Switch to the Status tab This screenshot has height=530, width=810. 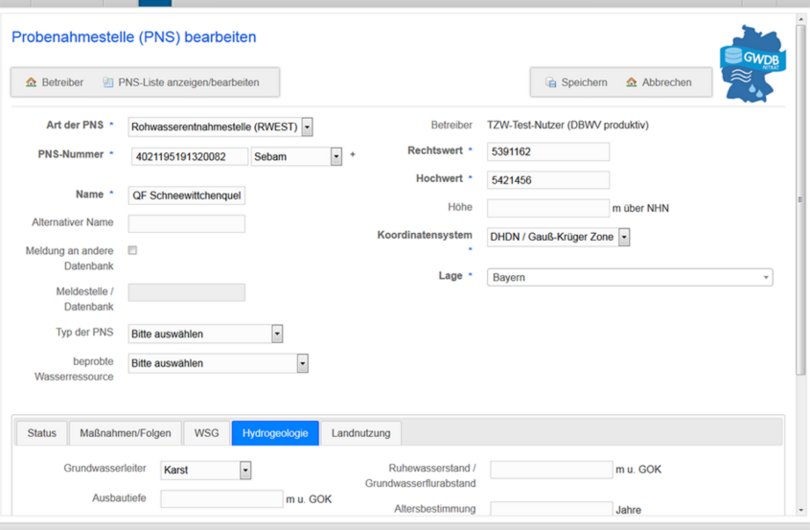point(42,433)
